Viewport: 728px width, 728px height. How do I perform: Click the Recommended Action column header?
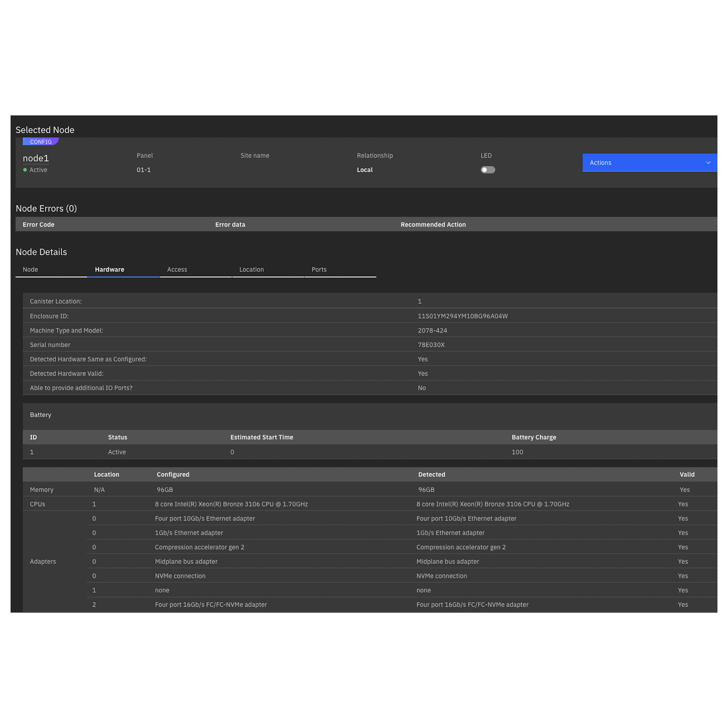point(433,225)
